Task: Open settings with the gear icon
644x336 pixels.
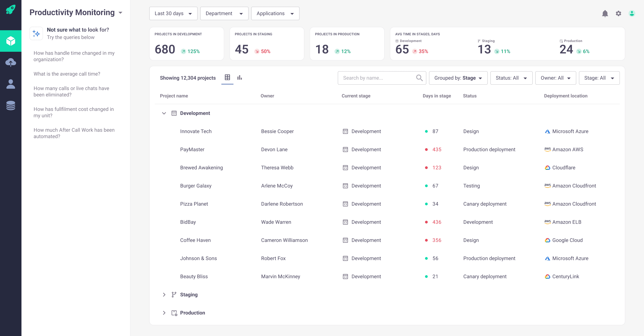Action: pyautogui.click(x=619, y=13)
